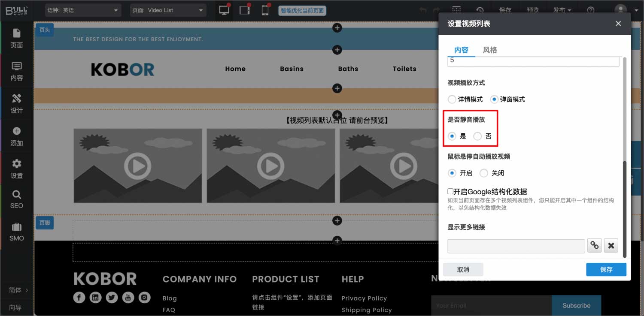Open the SEO sidebar tool

point(17,200)
